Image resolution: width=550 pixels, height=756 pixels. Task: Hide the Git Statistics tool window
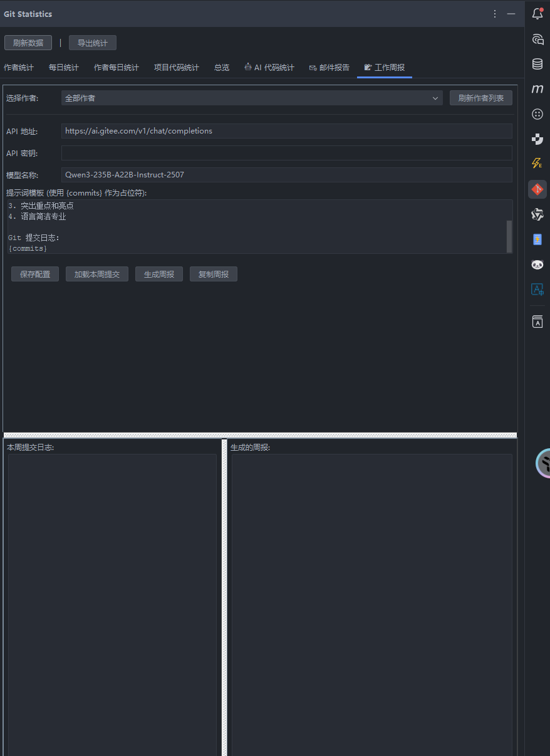(x=511, y=14)
